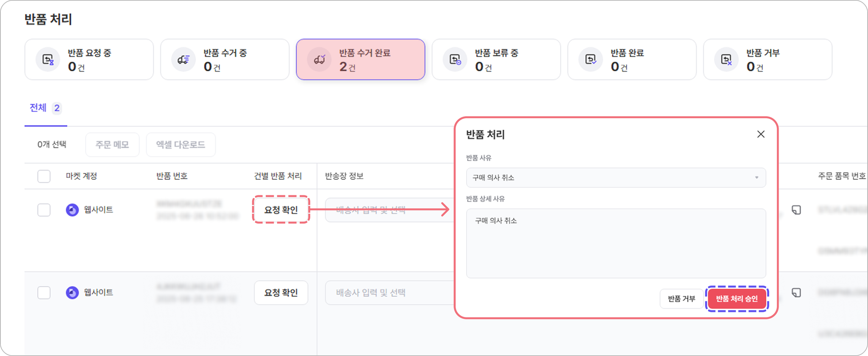Image resolution: width=868 pixels, height=356 pixels.
Task: Click the 반품 수거 중 truck icon
Action: click(x=184, y=60)
